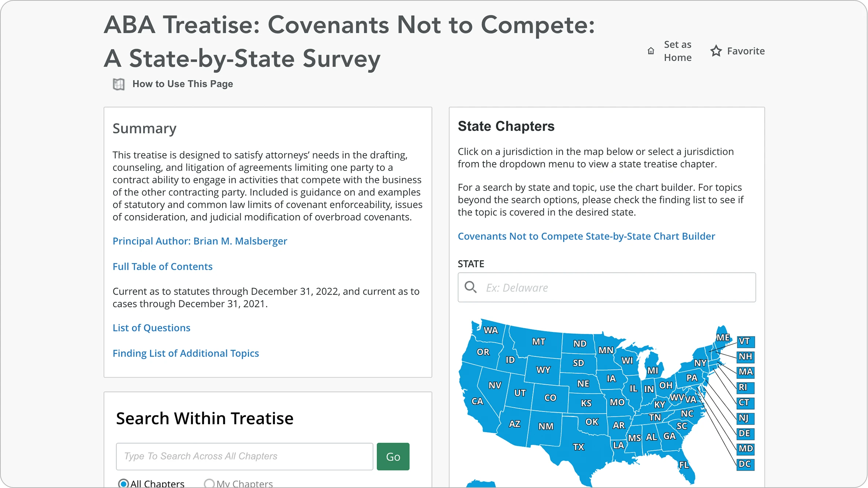This screenshot has width=868, height=488.
Task: Open the List of Questions link
Action: click(151, 328)
